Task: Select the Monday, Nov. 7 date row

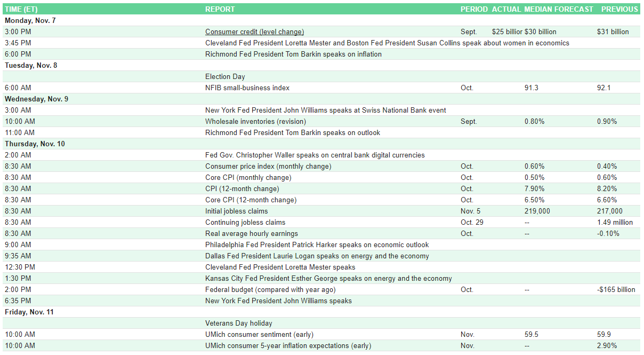Action: [x=321, y=20]
